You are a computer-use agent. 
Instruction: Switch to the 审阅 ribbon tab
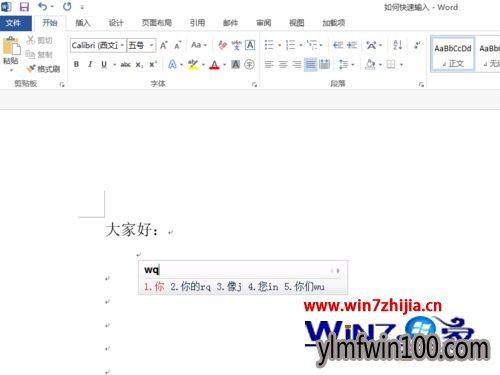point(263,23)
